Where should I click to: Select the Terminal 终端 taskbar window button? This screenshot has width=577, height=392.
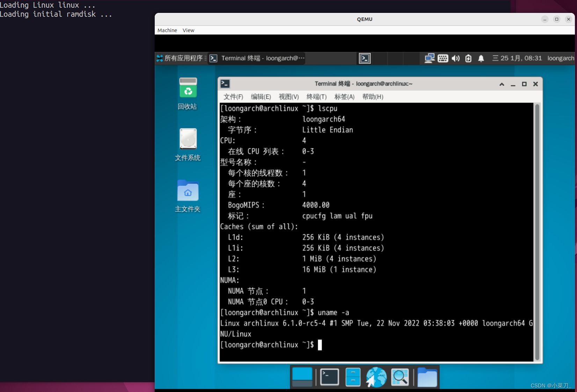coord(257,58)
